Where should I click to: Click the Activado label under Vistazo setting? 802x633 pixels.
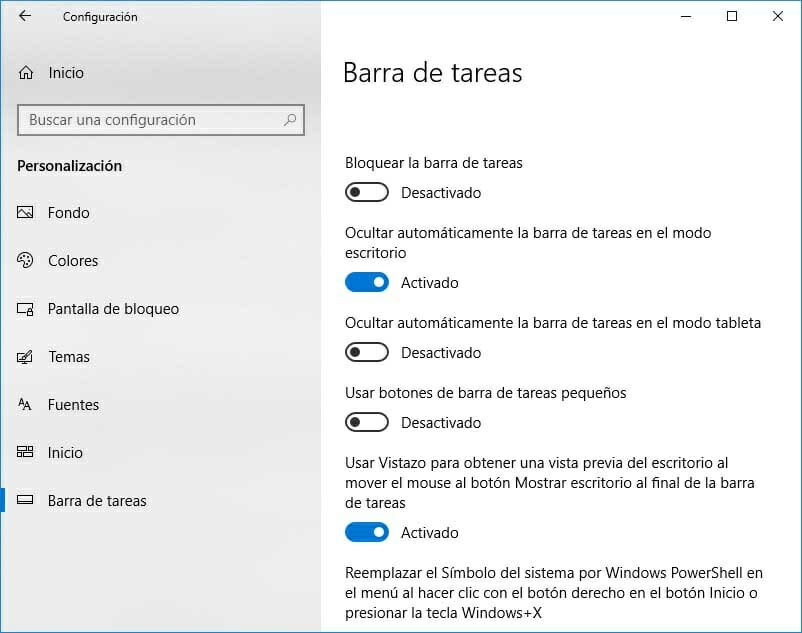429,533
